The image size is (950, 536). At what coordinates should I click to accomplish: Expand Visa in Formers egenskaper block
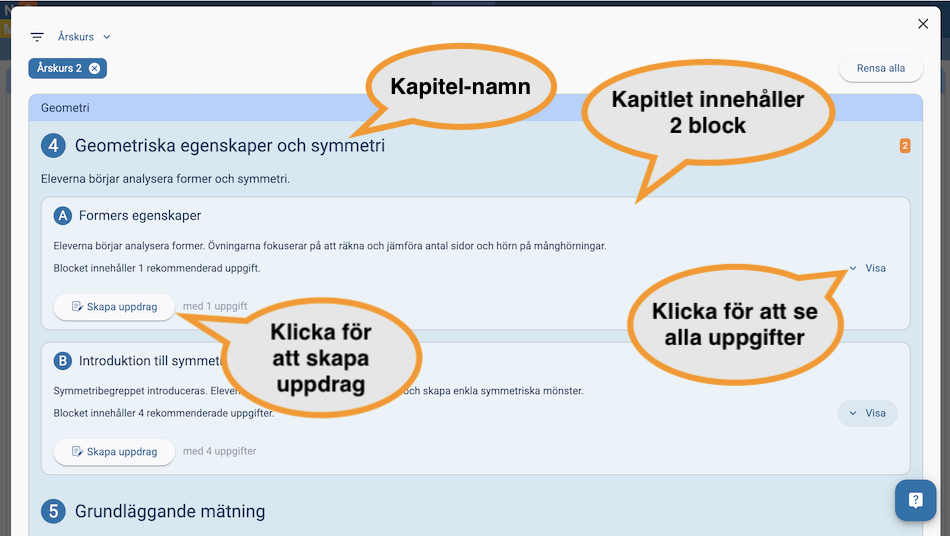867,268
